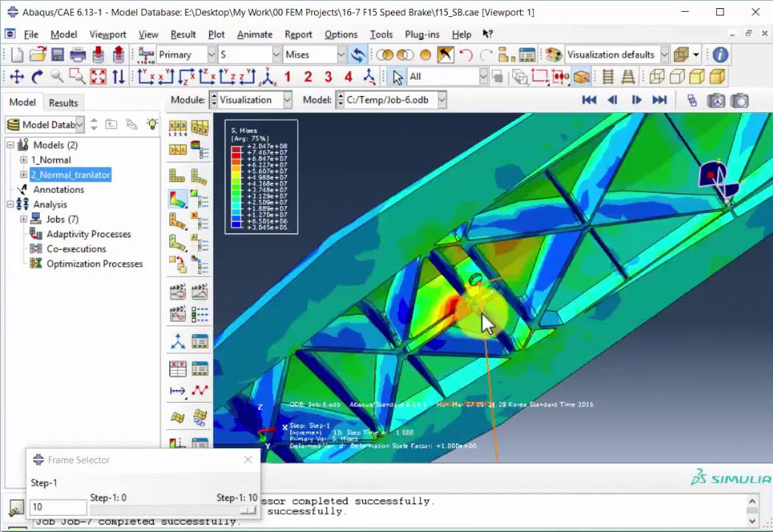Toggle the selection arrow tool
This screenshot has height=532, width=773.
398,77
